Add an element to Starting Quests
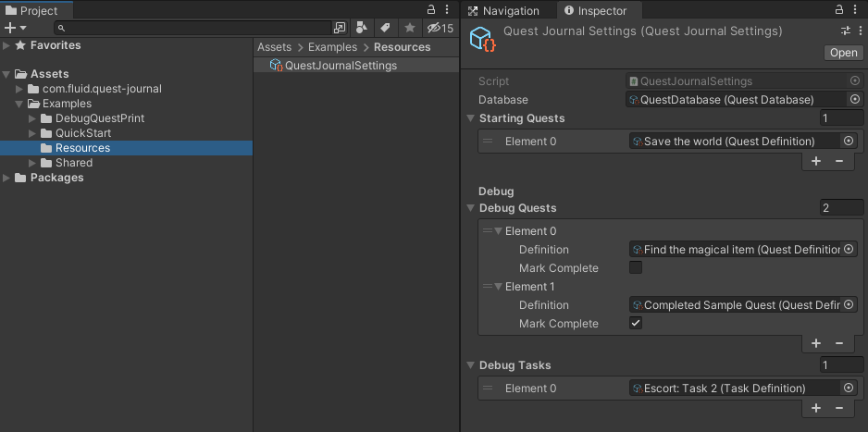868x432 pixels. [816, 161]
